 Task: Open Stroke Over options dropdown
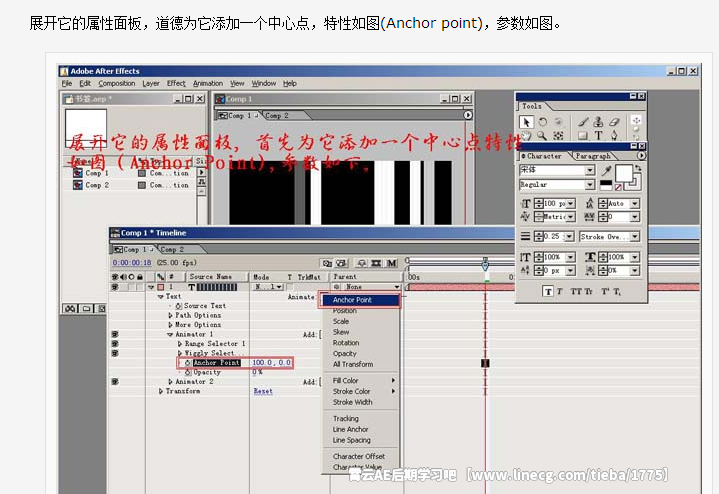click(609, 237)
